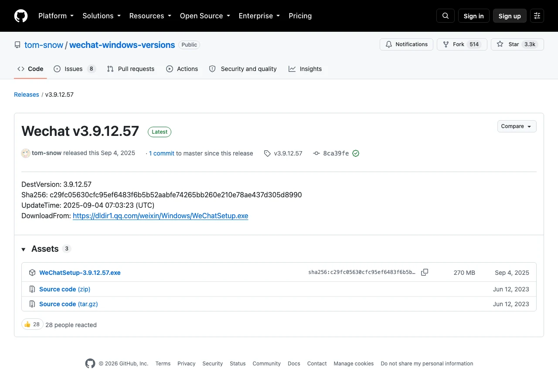Click the verified commit checkmark icon

click(356, 153)
